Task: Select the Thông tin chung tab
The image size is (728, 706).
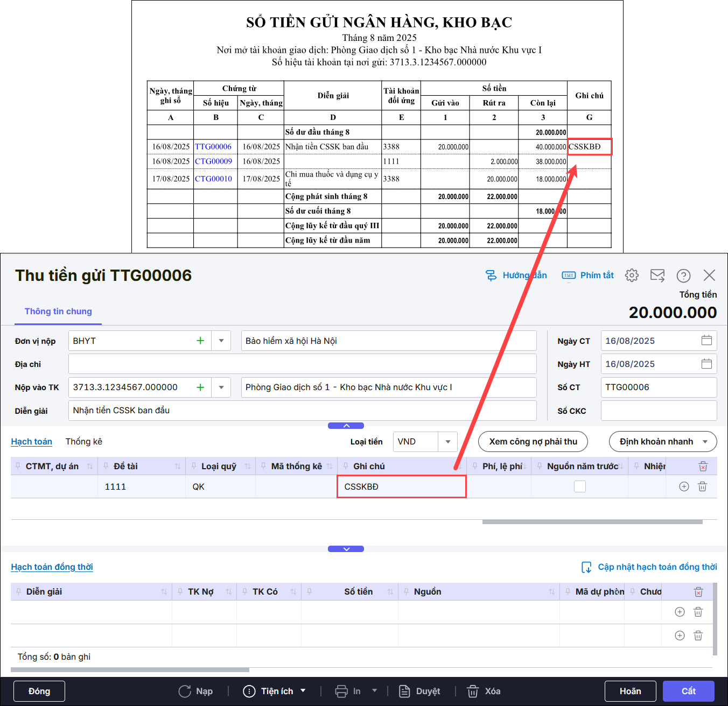Action: [58, 312]
